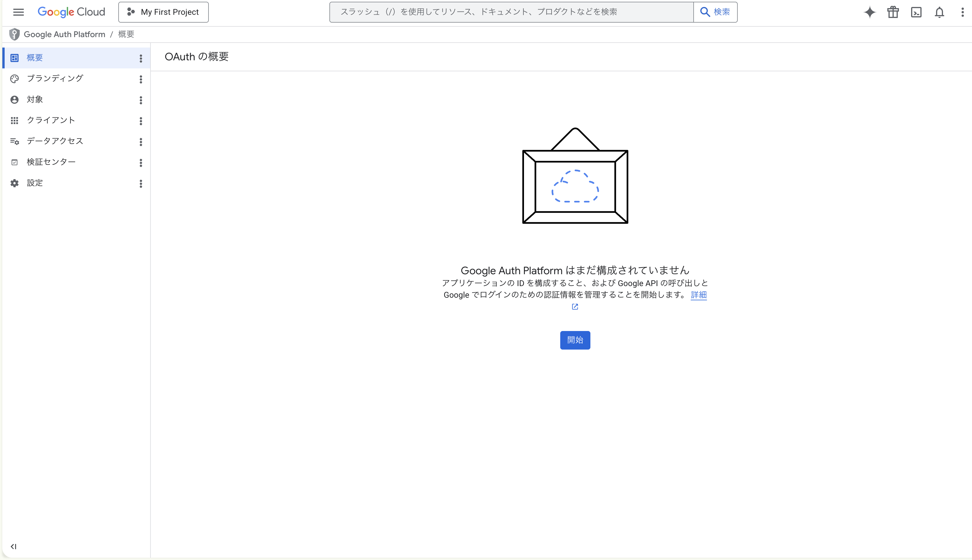Open the three-dot menu beside 設定

pos(141,183)
